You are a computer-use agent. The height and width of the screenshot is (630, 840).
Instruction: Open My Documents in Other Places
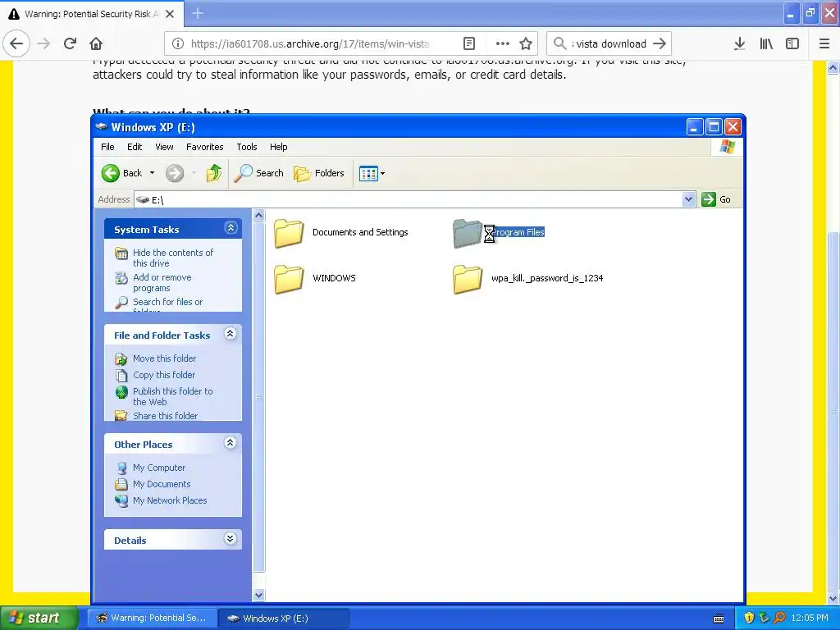tap(162, 484)
